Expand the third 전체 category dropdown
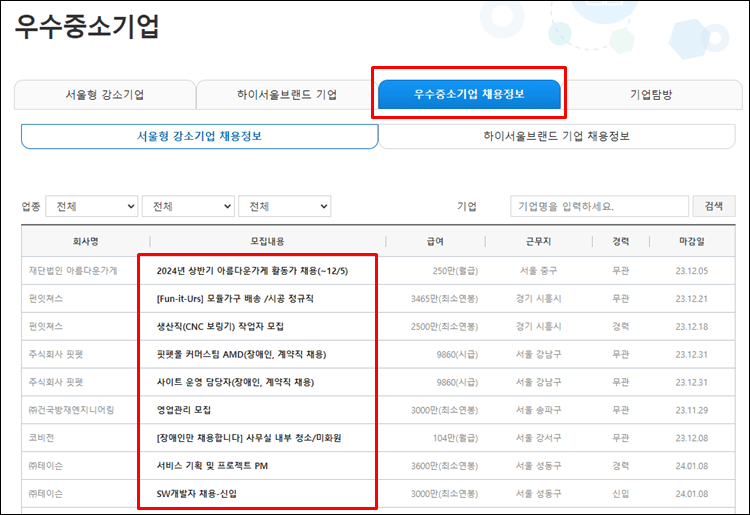 click(284, 206)
